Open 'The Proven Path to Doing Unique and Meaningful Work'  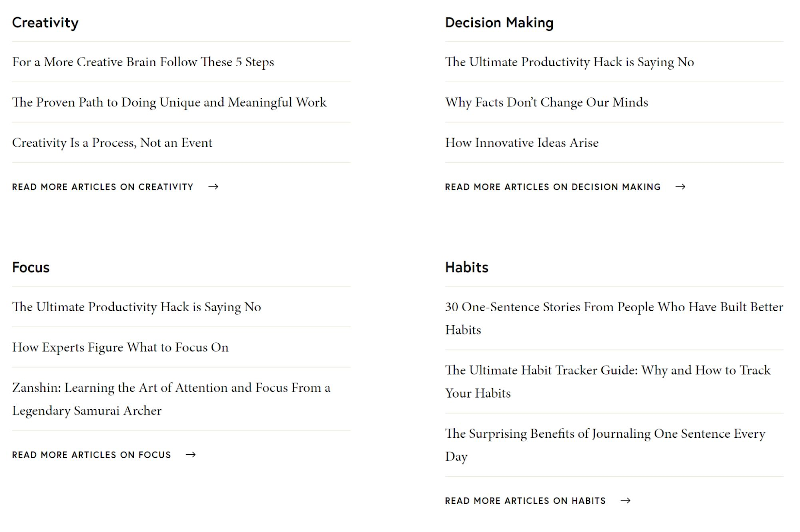click(169, 102)
